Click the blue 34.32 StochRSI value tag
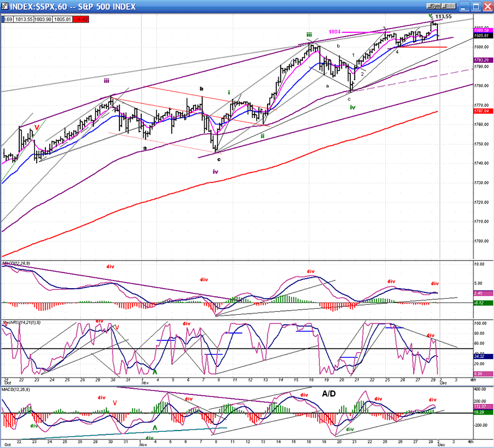This screenshot has height=448, width=494. [482, 355]
